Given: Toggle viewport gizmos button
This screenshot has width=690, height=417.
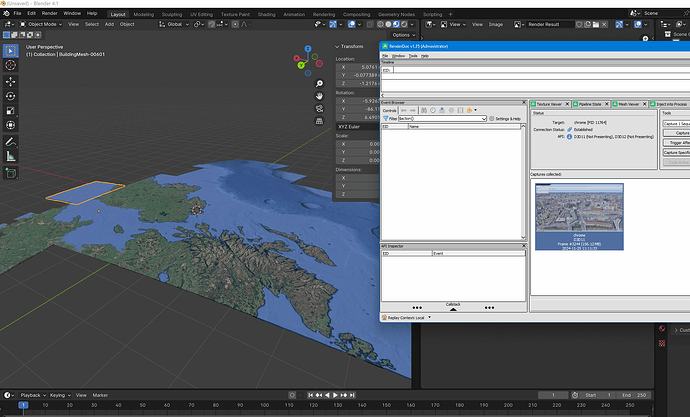Looking at the screenshot, I should coord(333,24).
